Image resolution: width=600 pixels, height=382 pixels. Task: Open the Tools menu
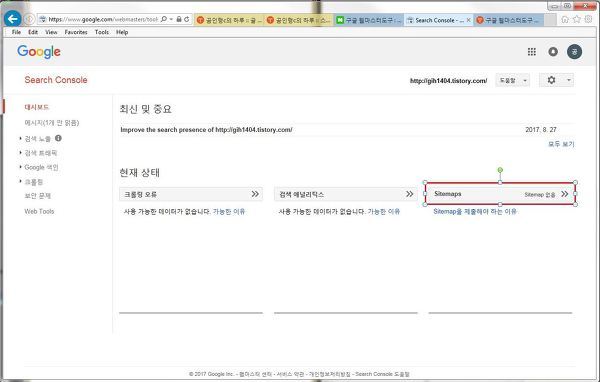click(102, 32)
